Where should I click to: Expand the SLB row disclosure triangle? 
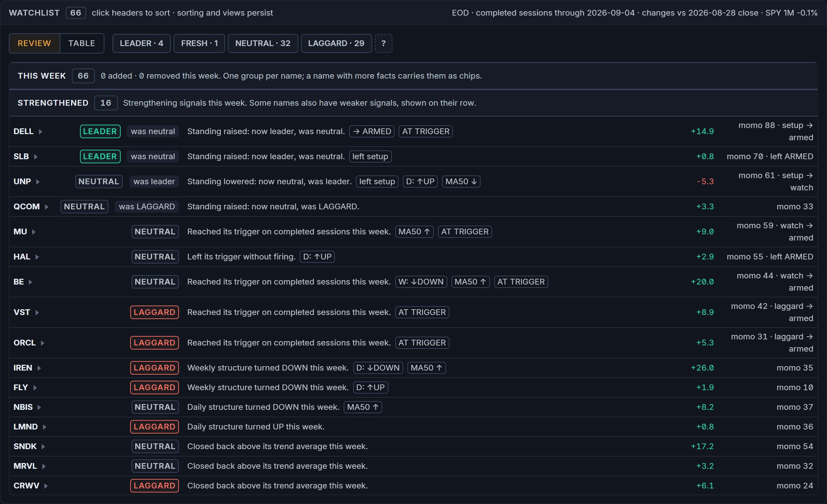(x=36, y=156)
